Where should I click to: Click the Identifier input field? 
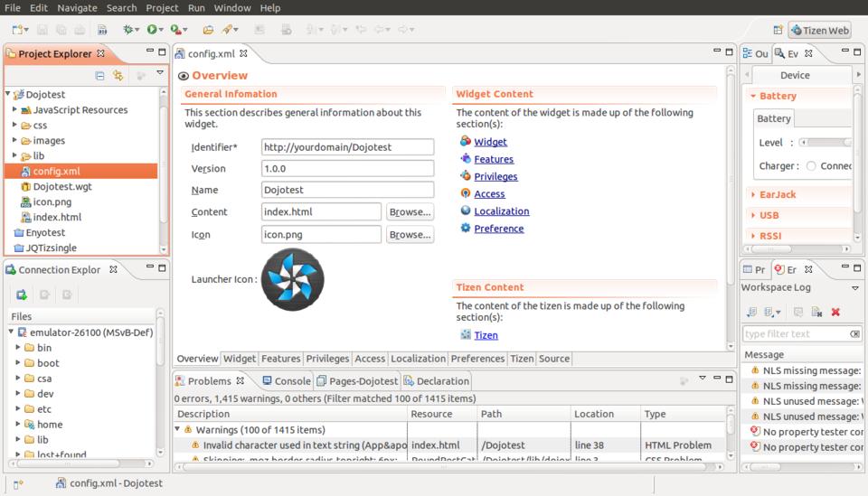pyautogui.click(x=347, y=147)
